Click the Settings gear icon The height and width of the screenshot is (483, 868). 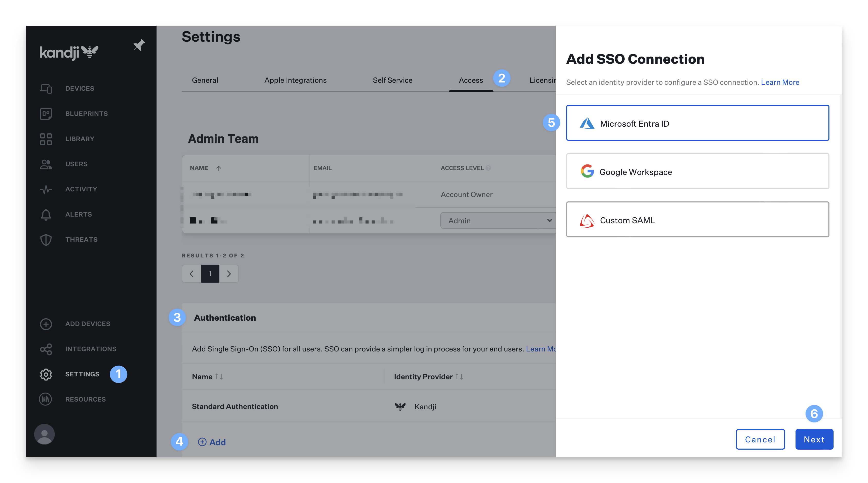click(x=46, y=375)
